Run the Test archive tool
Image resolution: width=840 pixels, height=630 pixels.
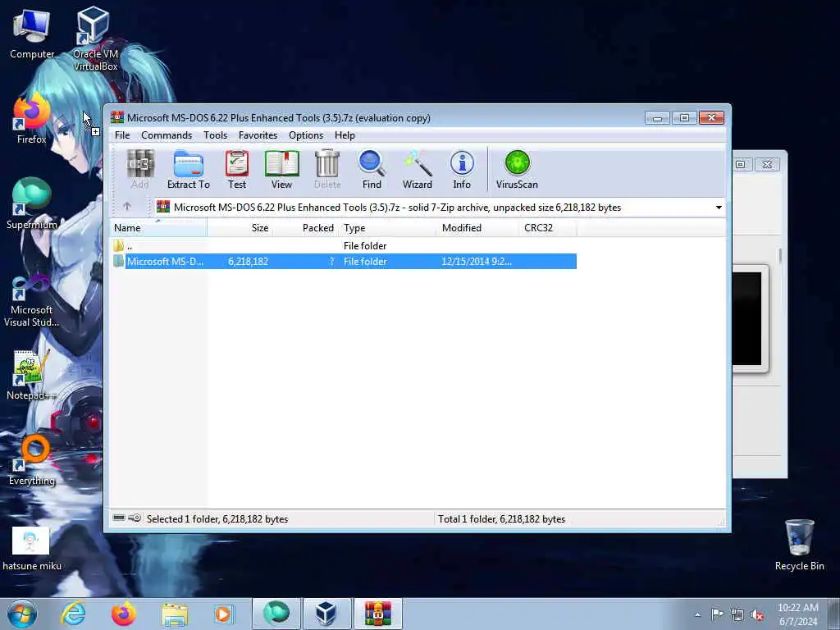pyautogui.click(x=237, y=169)
